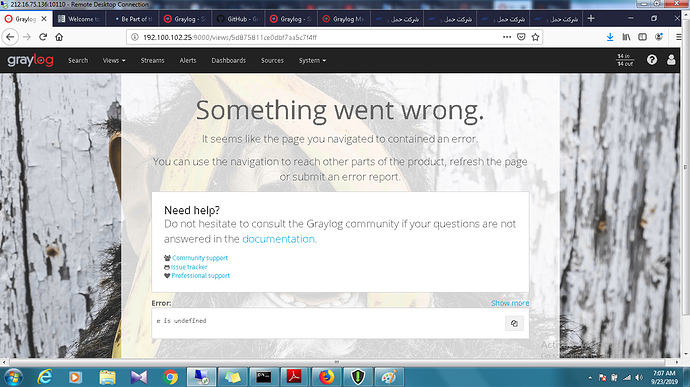
Task: Open the Remote Desktop Connection taskbar button
Action: tap(201, 377)
